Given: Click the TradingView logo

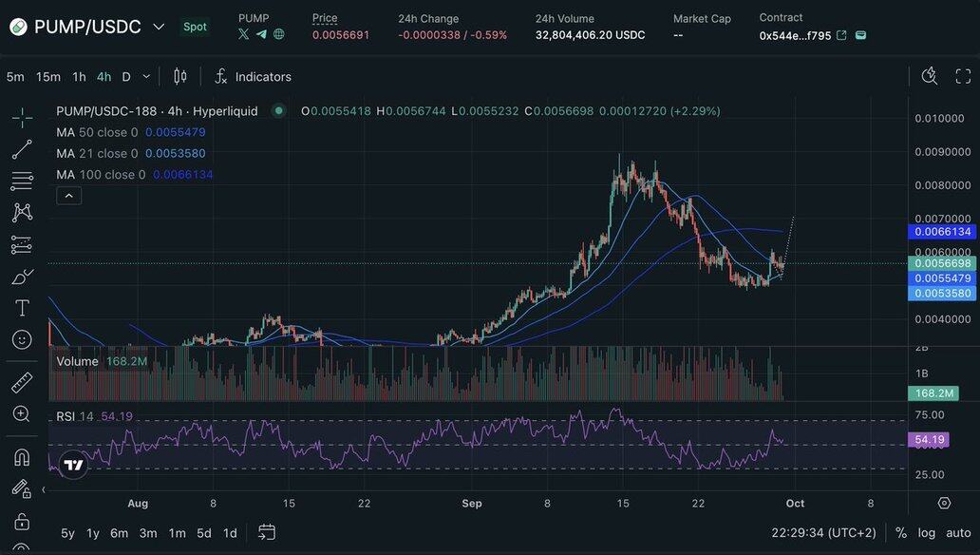Looking at the screenshot, I should (x=74, y=465).
